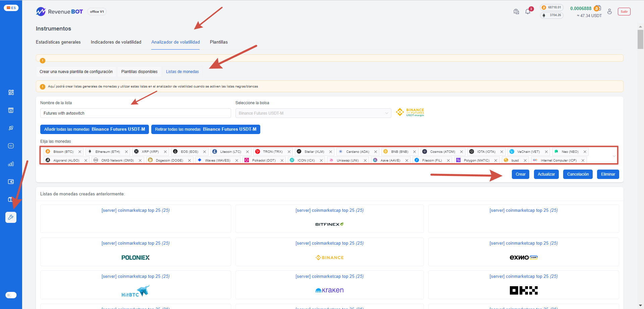Remove the Neo (NEO) coin tag
The width and height of the screenshot is (644, 309).
coord(585,152)
